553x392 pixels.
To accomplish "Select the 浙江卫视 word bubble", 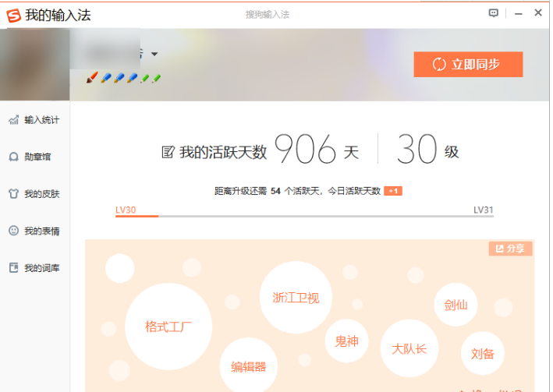I will coord(296,298).
